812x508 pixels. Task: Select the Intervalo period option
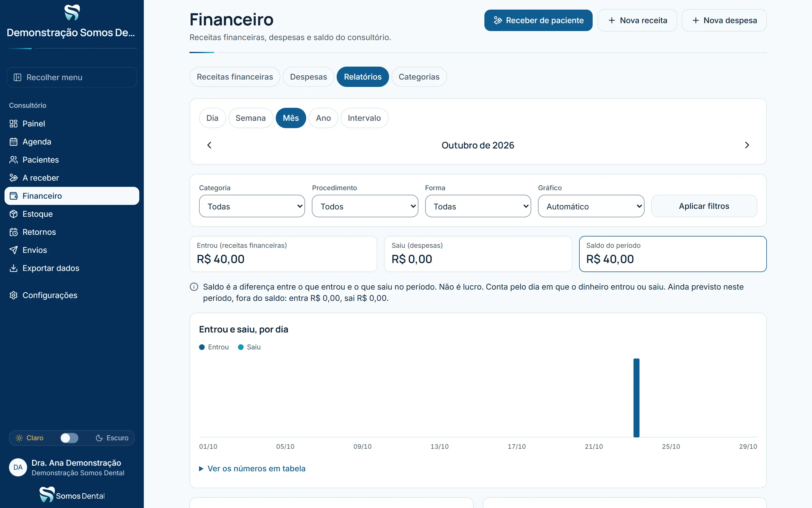click(364, 118)
